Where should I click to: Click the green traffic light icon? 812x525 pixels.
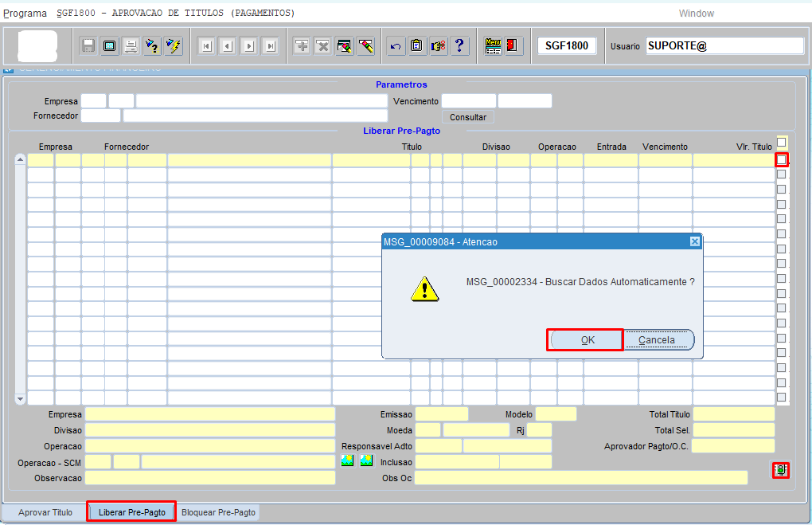781,470
